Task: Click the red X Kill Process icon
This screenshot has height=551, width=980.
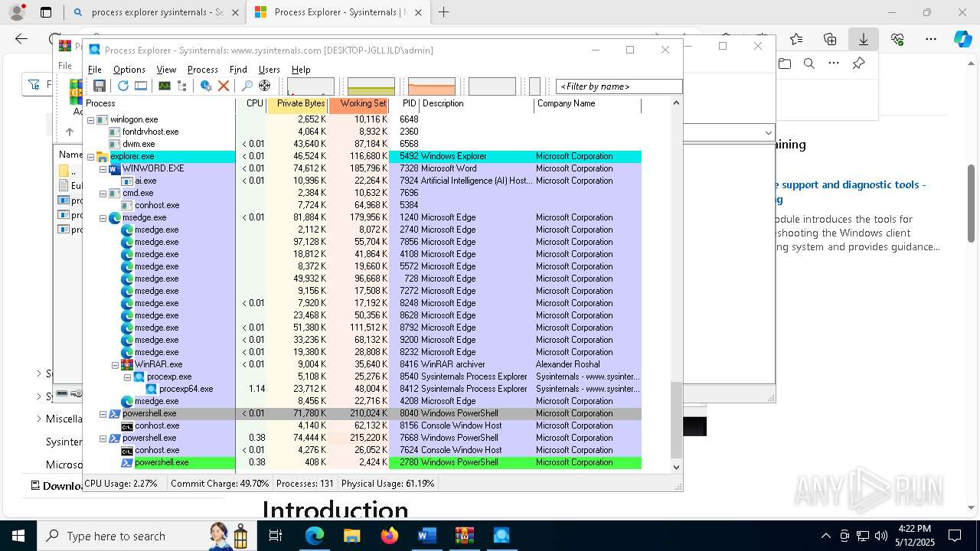Action: 224,86
